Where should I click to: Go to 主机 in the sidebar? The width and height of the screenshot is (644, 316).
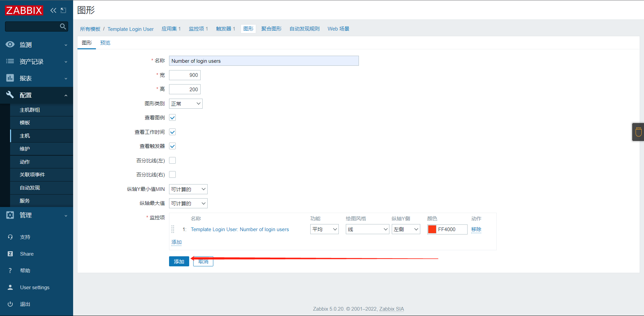coord(42,136)
